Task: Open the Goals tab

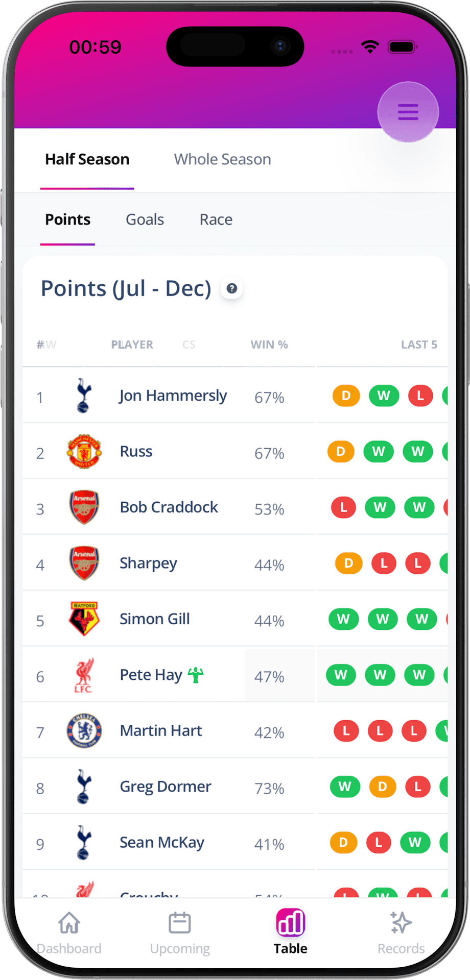Action: click(145, 219)
